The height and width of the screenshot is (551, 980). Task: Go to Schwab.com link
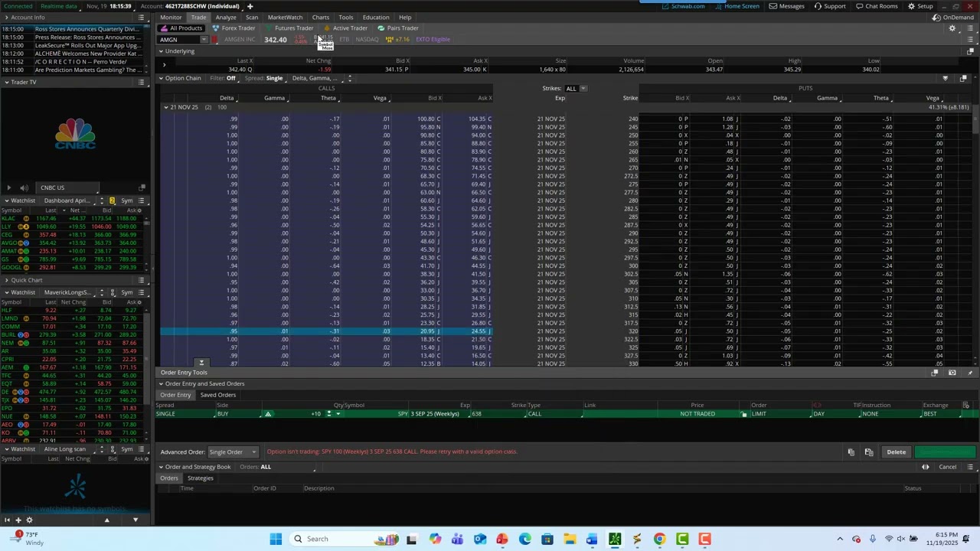[x=684, y=6]
